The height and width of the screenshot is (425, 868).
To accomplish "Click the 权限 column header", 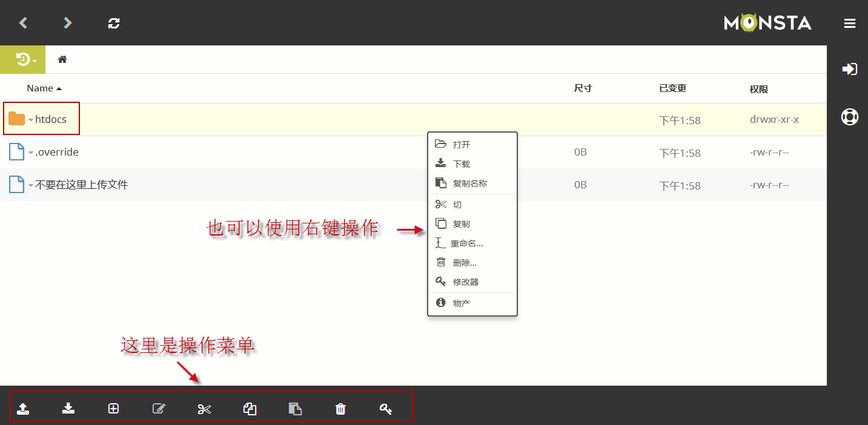I will [759, 89].
